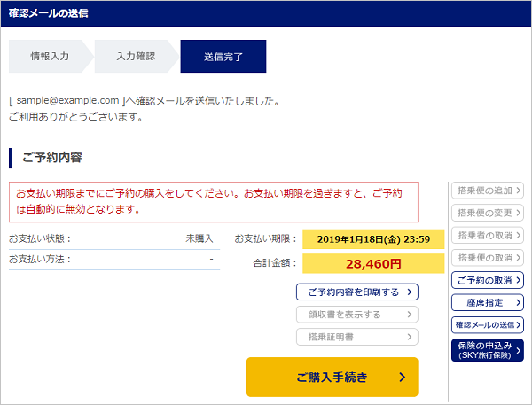The height and width of the screenshot is (405, 532).
Task: Click the side 確認メールの送信 button
Action: (x=487, y=325)
